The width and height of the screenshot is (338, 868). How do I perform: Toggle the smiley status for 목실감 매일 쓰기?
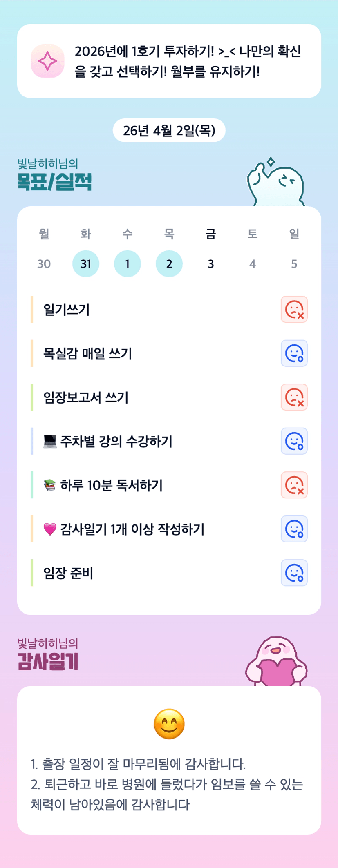point(294,353)
